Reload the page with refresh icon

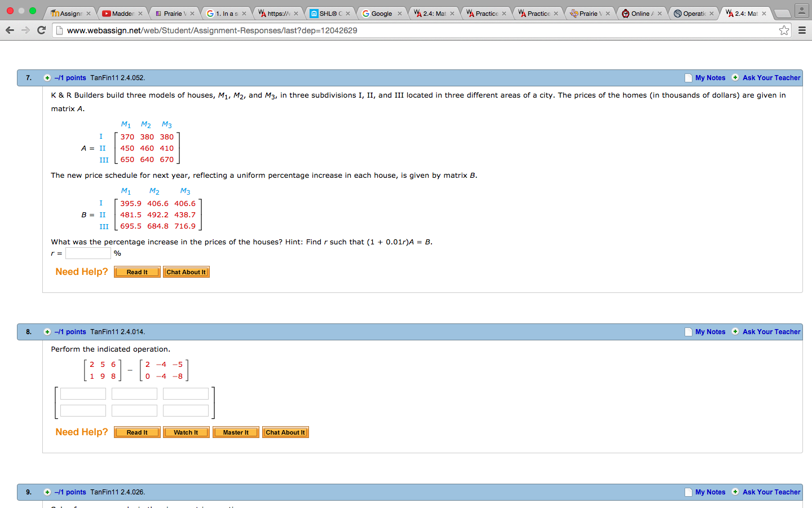point(41,30)
